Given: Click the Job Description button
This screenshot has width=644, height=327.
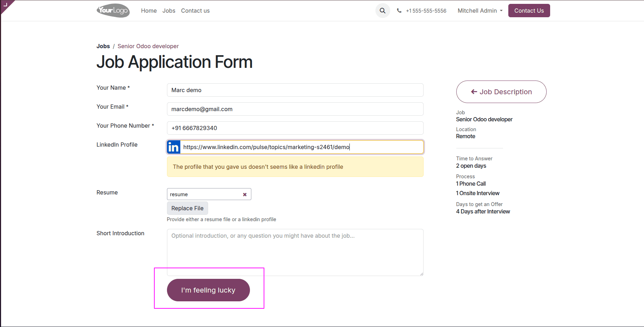Looking at the screenshot, I should [x=501, y=92].
